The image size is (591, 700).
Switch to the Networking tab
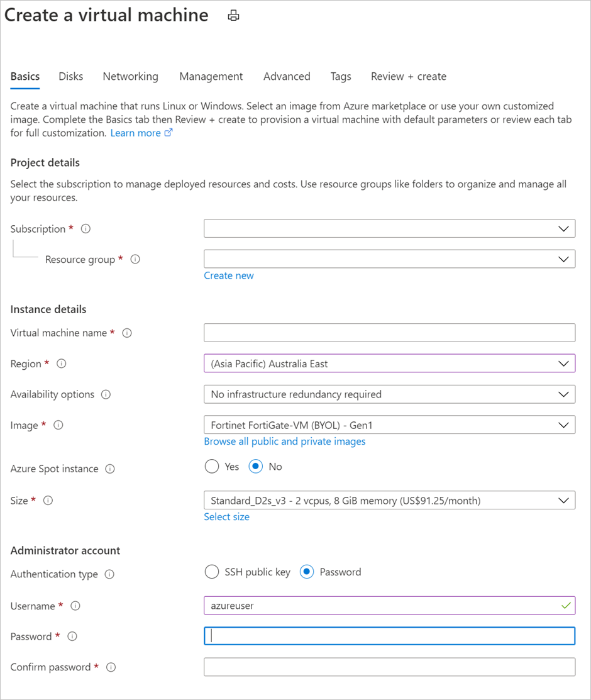(x=130, y=76)
